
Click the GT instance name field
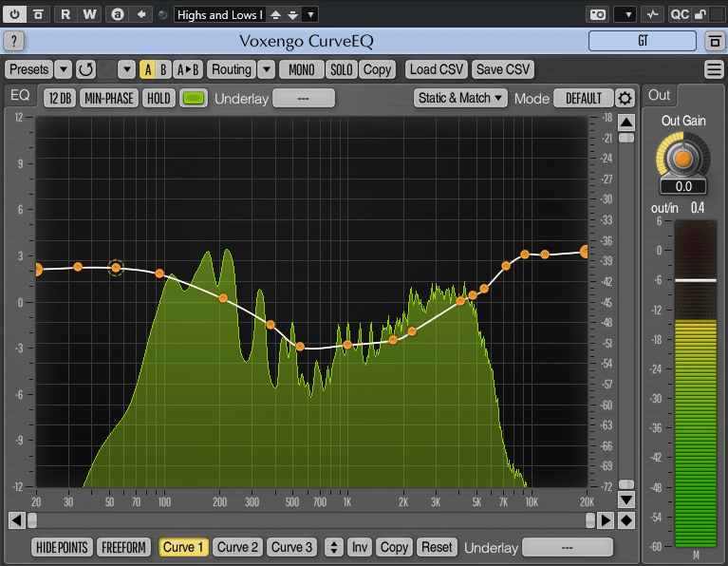(643, 41)
